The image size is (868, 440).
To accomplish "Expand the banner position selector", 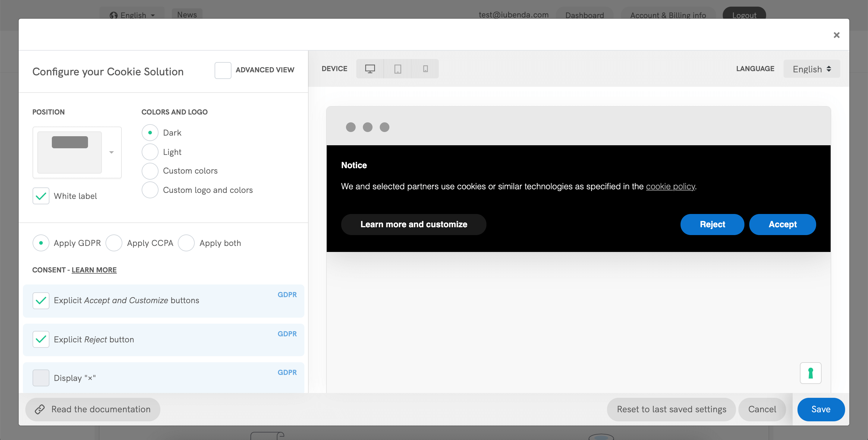I will (x=111, y=152).
